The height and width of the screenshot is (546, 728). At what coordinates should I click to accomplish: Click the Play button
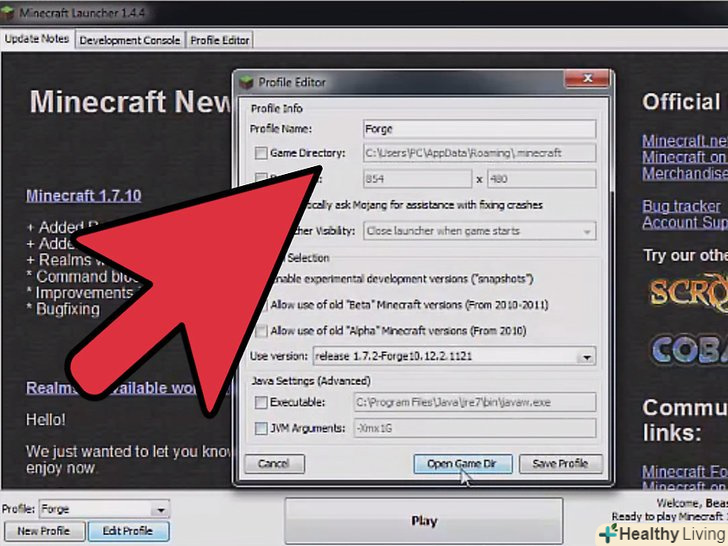click(423, 520)
